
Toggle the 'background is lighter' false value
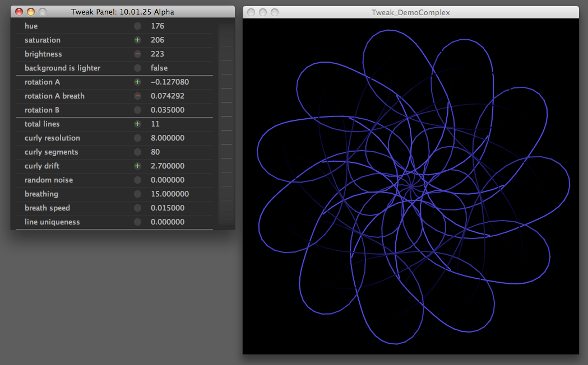click(159, 68)
